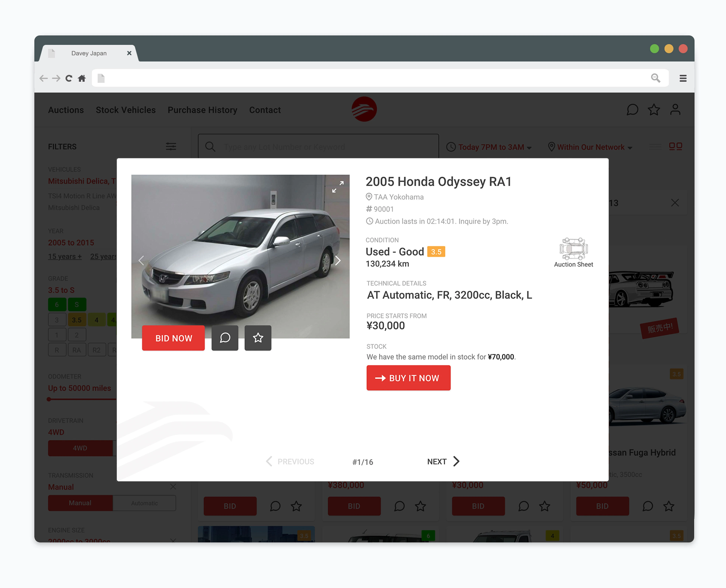
Task: Toggle the Manual transmission option
Action: tap(80, 503)
